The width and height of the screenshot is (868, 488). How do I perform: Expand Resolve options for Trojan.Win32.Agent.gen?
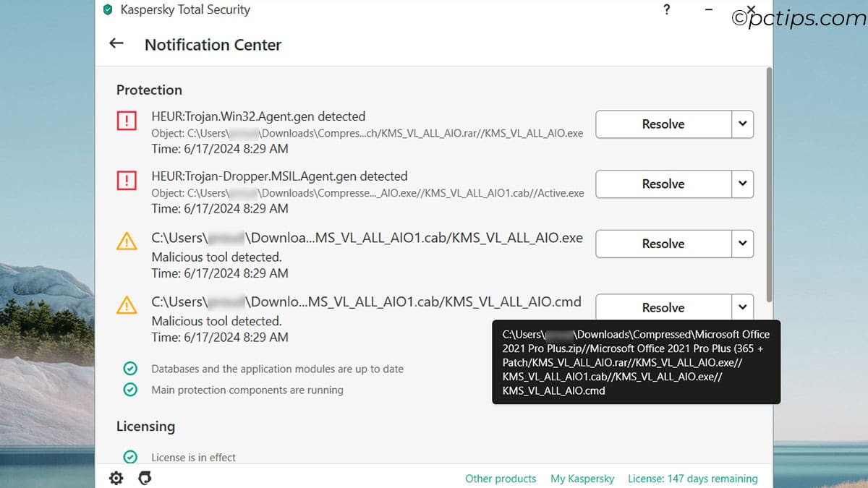742,124
